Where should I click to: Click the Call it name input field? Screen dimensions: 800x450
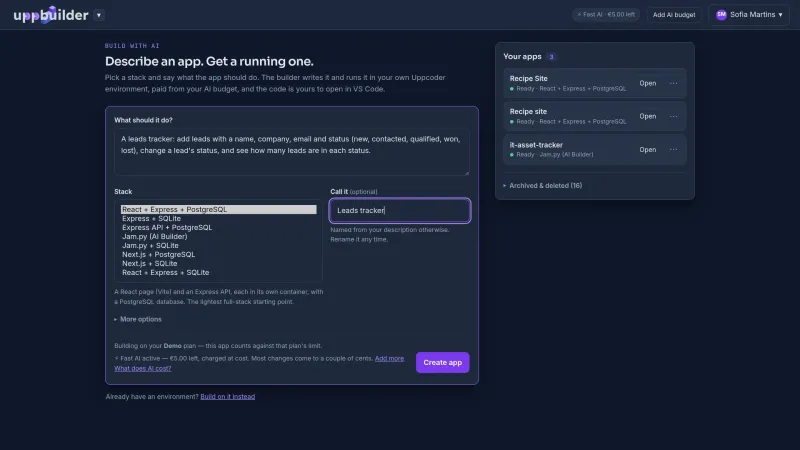click(x=400, y=210)
